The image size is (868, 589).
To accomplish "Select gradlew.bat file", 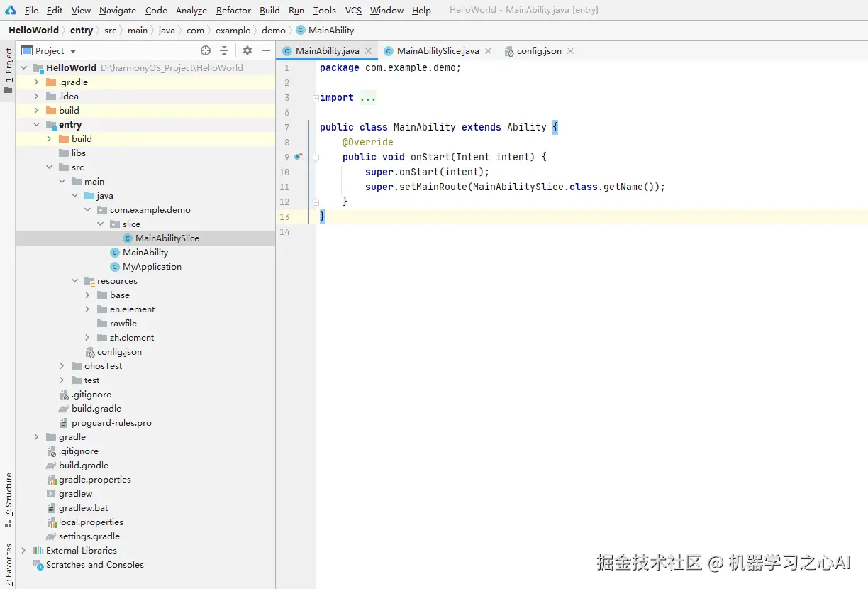I will [x=83, y=508].
